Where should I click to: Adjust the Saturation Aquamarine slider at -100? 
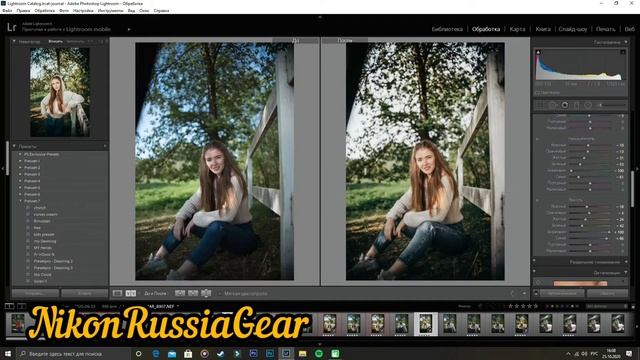571,170
